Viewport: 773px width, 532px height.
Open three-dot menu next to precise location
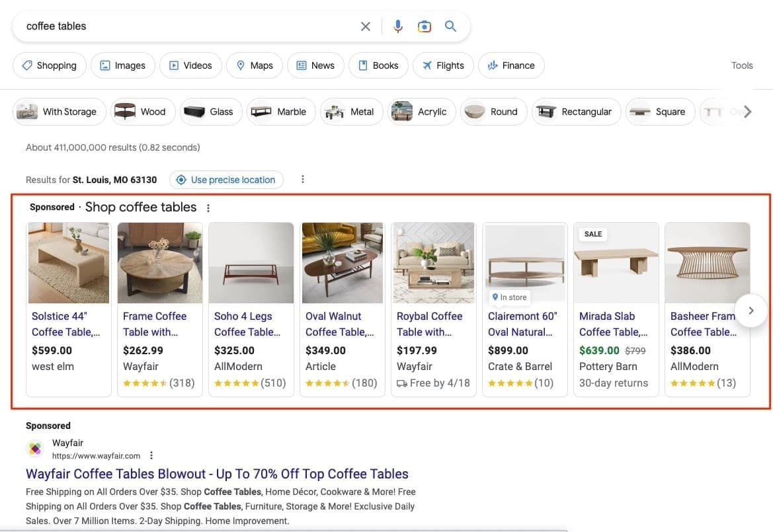point(303,180)
